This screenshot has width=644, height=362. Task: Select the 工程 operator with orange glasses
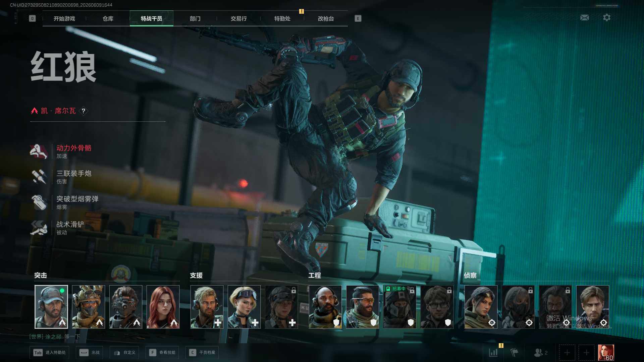pyautogui.click(x=363, y=307)
